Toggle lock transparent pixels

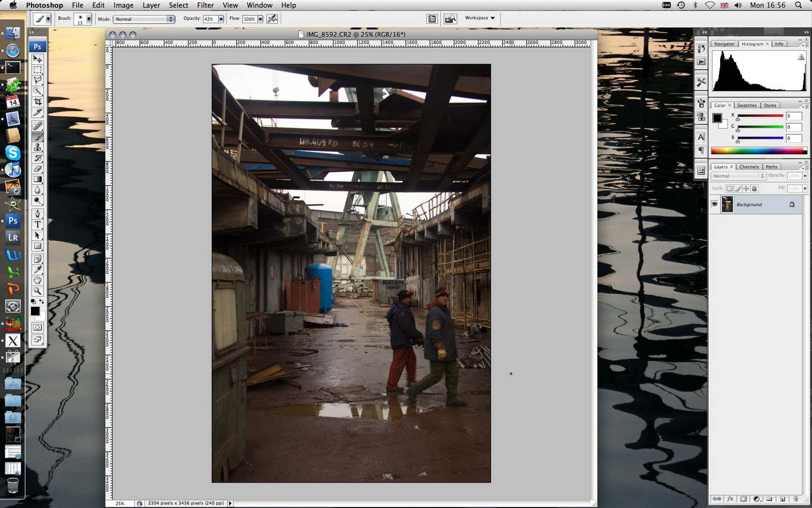729,188
